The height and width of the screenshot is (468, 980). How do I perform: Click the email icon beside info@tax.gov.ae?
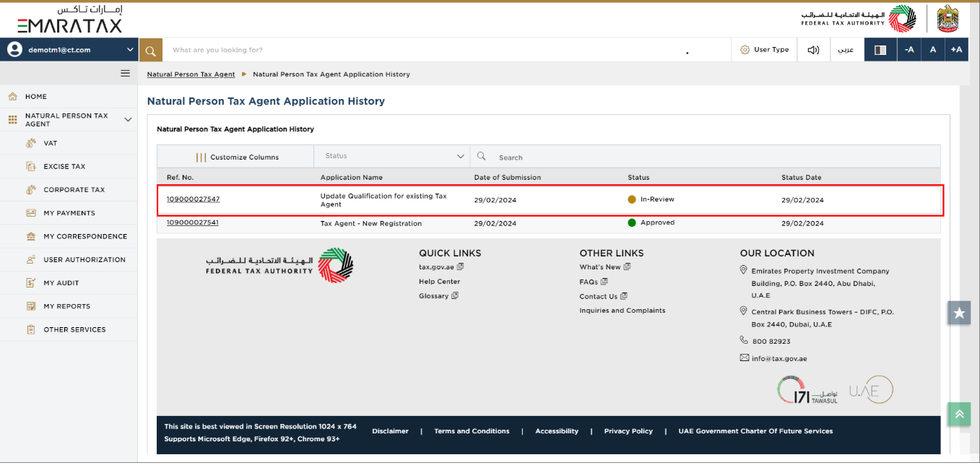(x=744, y=358)
